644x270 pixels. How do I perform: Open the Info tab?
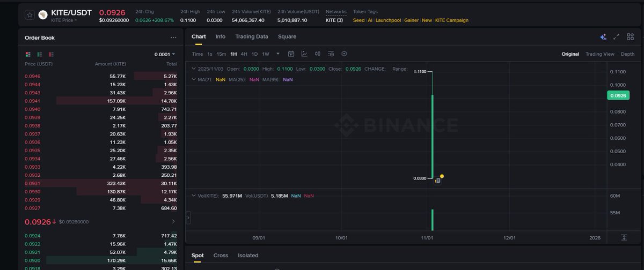click(221, 36)
